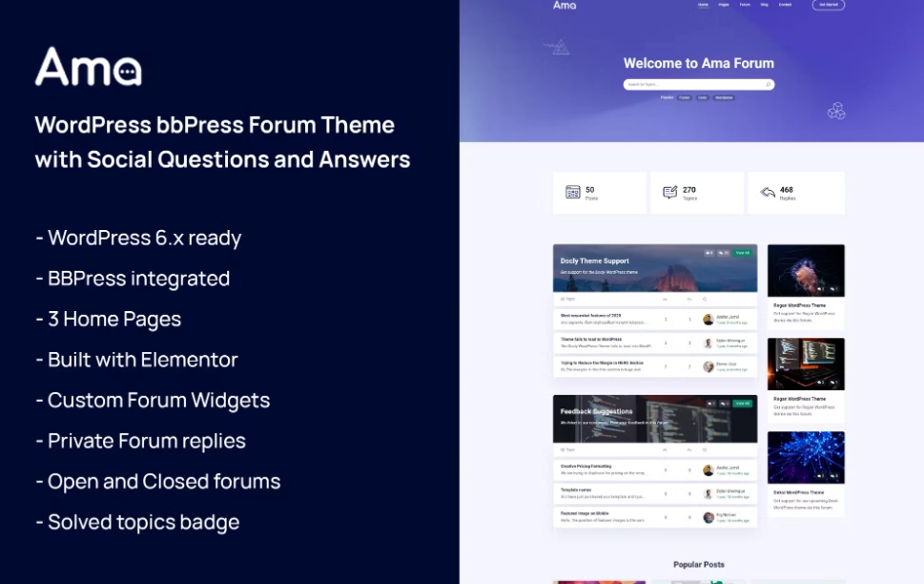Screen dimensions: 924x584
Task: Open the blue network Deski theme thumbnail
Action: click(806, 457)
